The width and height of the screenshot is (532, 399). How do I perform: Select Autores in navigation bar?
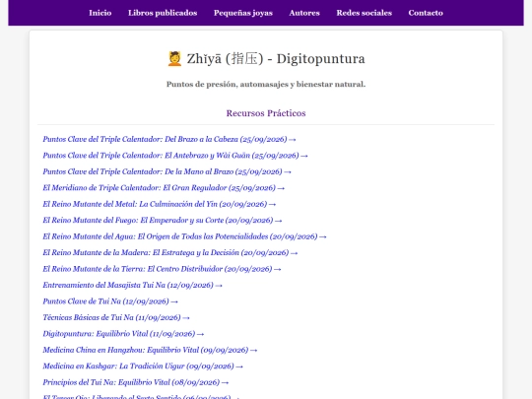[304, 13]
